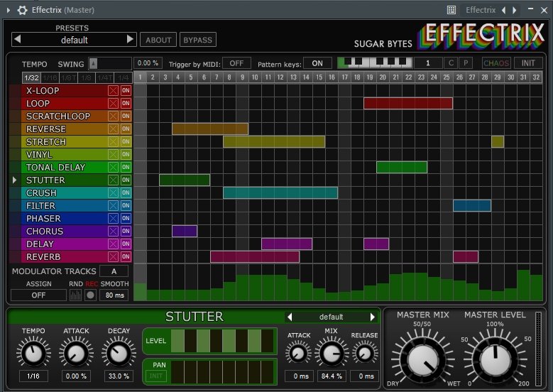The height and width of the screenshot is (392, 553).
Task: Clear DELAY track with X icon
Action: pyautogui.click(x=113, y=244)
